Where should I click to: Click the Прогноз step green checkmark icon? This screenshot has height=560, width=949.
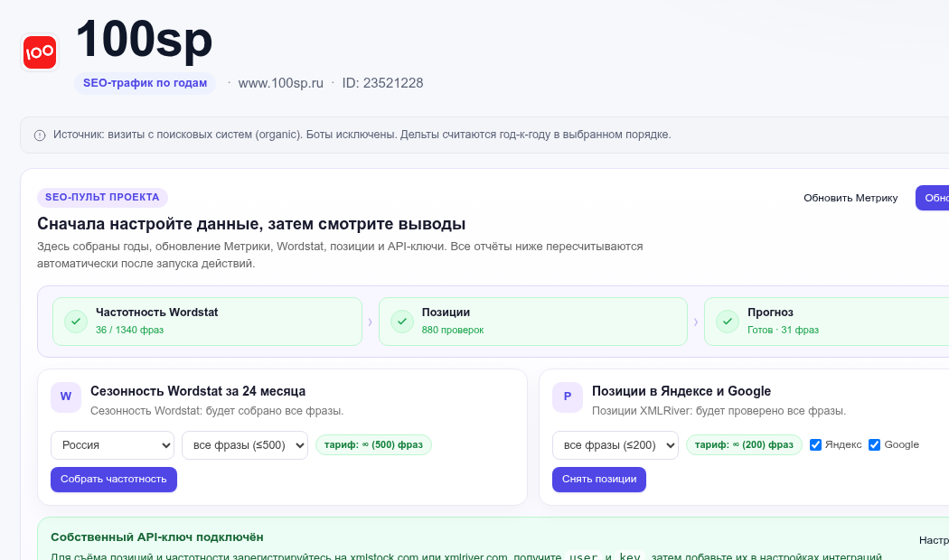coord(728,322)
